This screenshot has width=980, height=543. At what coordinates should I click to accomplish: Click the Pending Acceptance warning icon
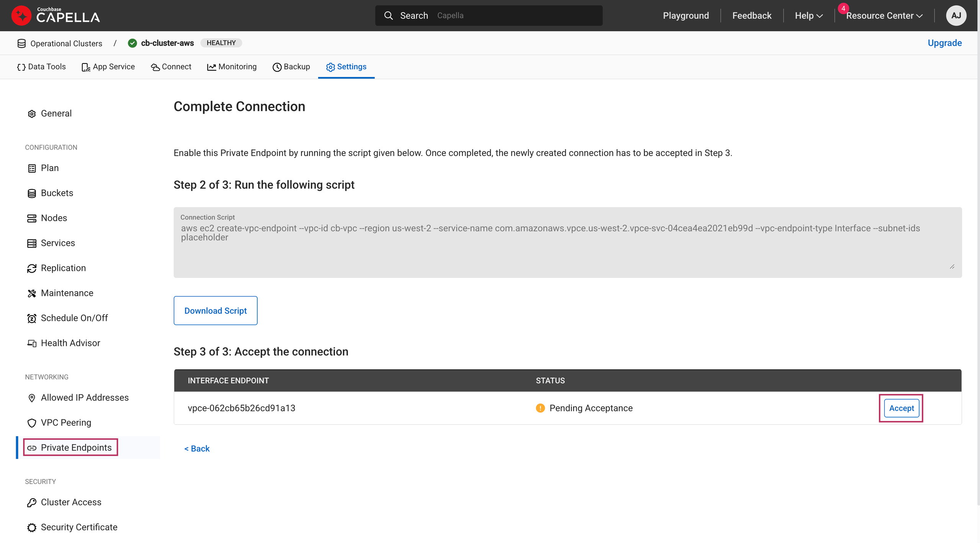pyautogui.click(x=540, y=408)
